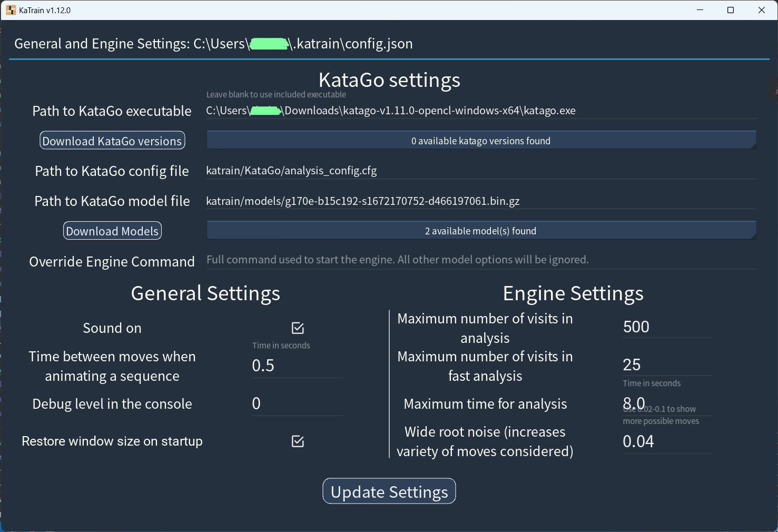Click Download KataGo versions button
Viewport: 778px width, 532px height.
[x=112, y=141]
